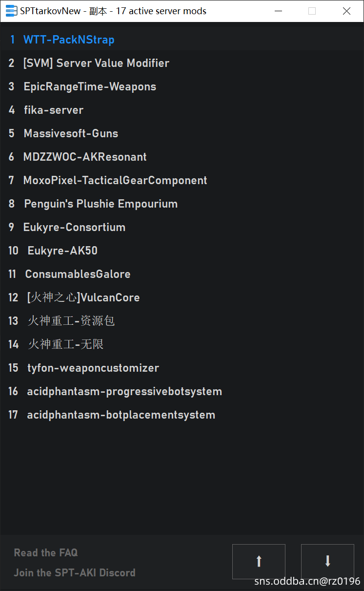Highlight MoxoPixel-TacticalGearComponent entry
The width and height of the screenshot is (364, 591).
tap(182, 180)
